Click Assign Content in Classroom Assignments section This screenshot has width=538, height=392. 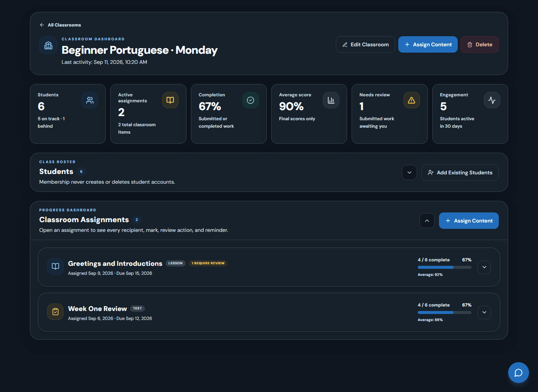(469, 221)
